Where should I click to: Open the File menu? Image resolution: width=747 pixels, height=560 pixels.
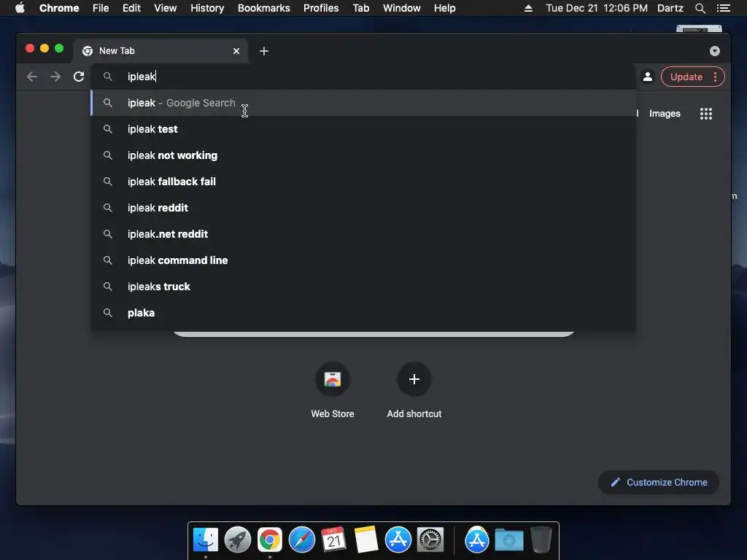[101, 8]
